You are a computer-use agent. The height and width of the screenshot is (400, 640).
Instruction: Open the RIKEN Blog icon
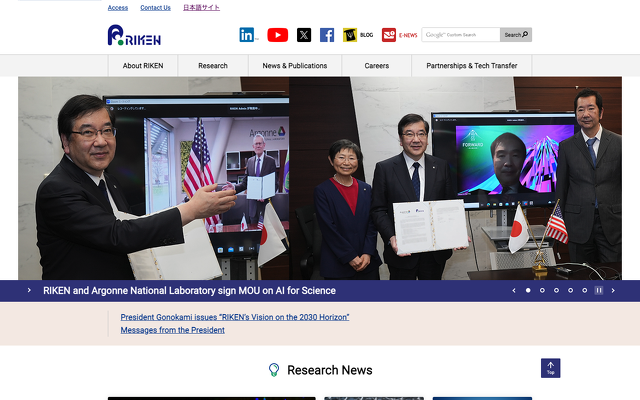(357, 35)
